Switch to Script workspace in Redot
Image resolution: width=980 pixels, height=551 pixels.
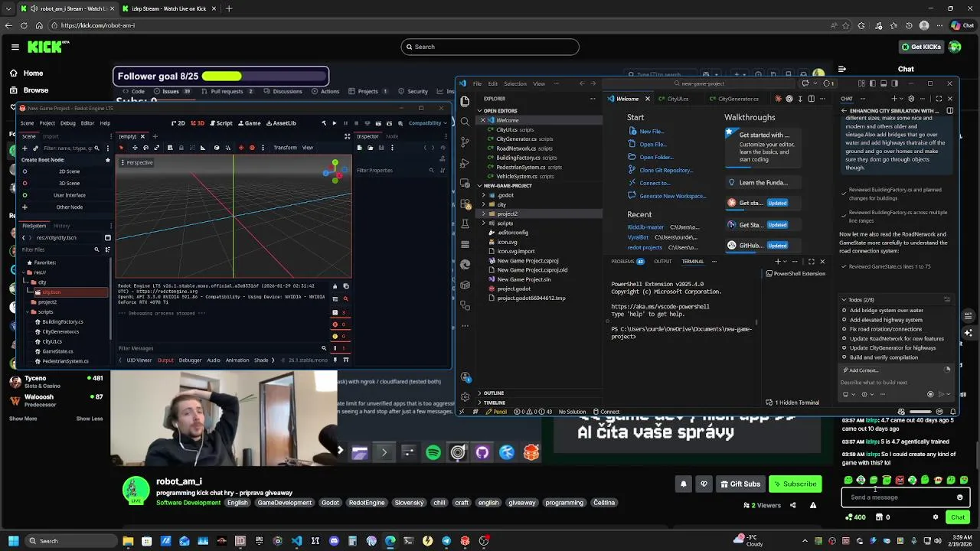point(220,123)
